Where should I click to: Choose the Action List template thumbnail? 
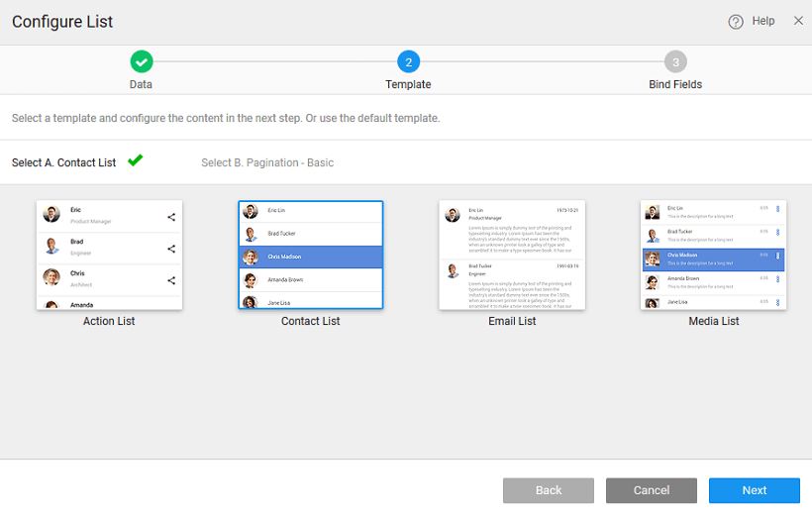[109, 256]
